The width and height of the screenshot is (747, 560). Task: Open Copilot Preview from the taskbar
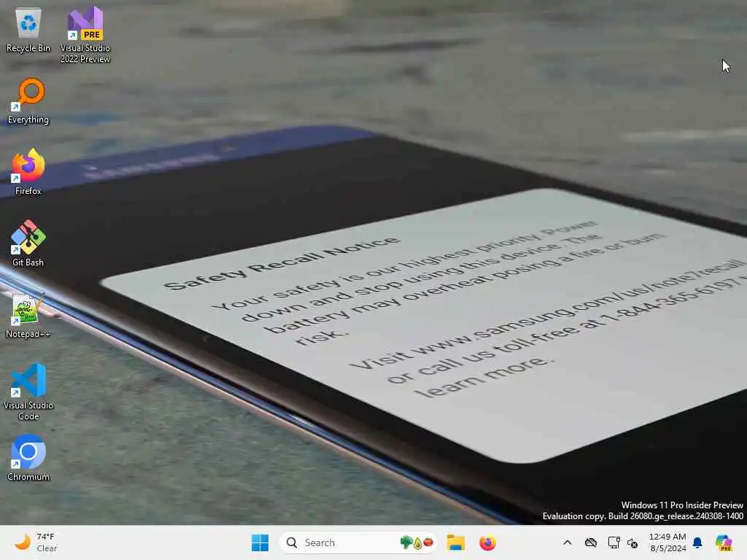point(724,542)
